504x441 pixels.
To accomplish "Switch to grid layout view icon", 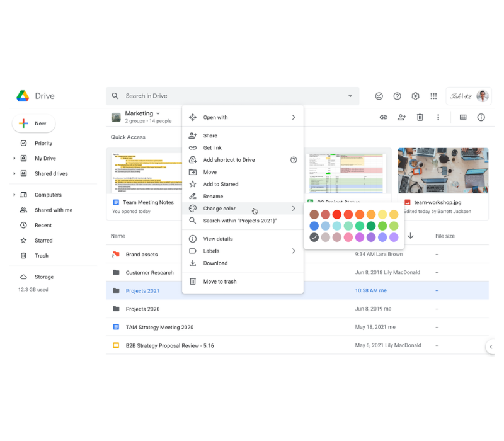I will [463, 117].
